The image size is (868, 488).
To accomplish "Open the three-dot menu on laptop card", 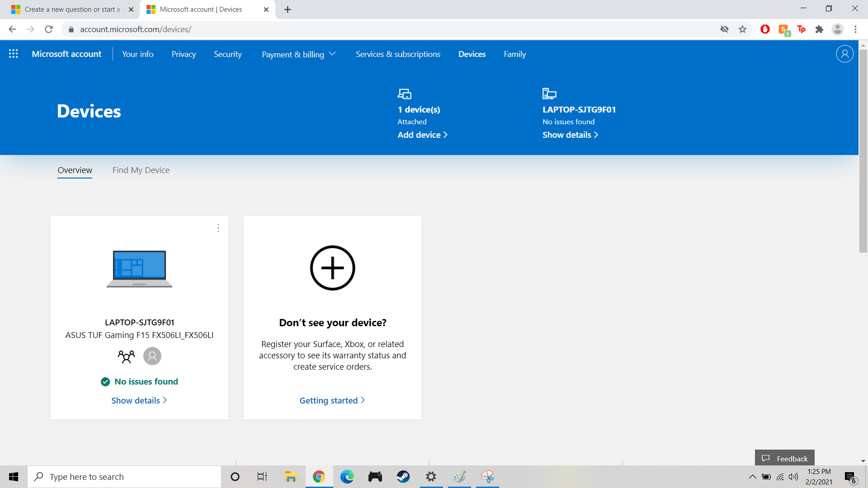I will (x=218, y=228).
